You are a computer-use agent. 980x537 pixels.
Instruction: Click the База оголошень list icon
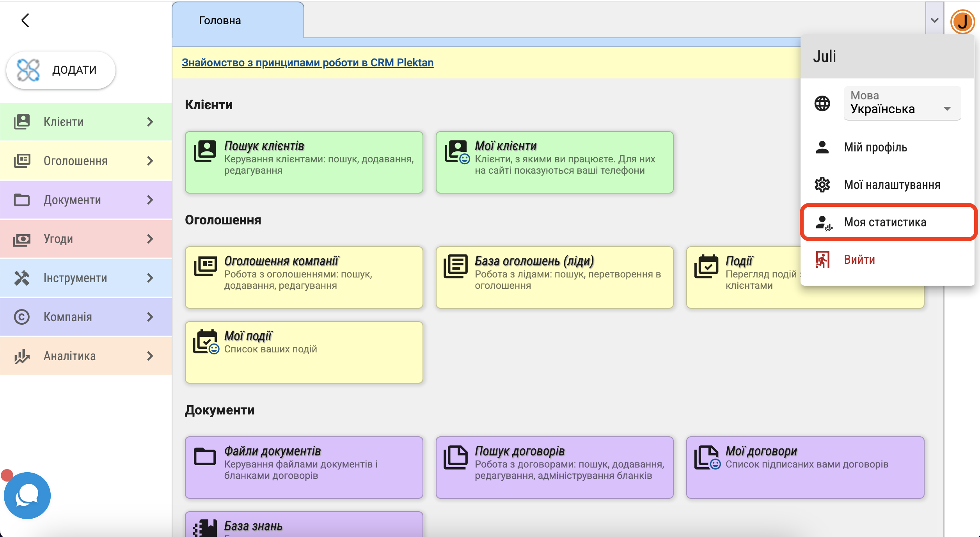pyautogui.click(x=455, y=267)
